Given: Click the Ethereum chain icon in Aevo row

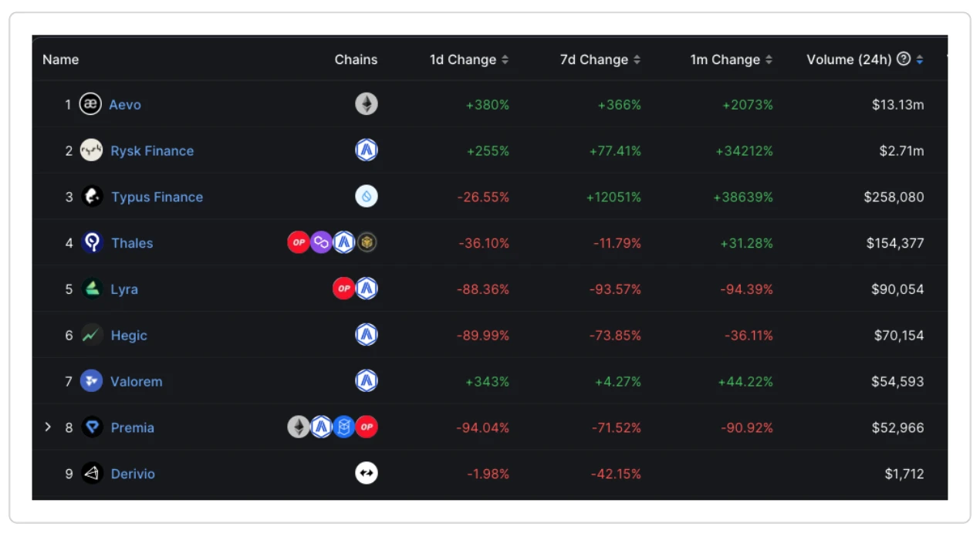Looking at the screenshot, I should coord(367,104).
